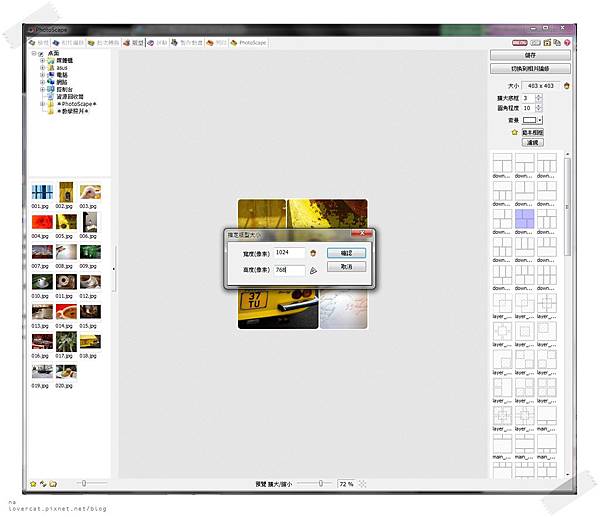
Task: Click the camera screen-capture icon
Action: click(547, 43)
